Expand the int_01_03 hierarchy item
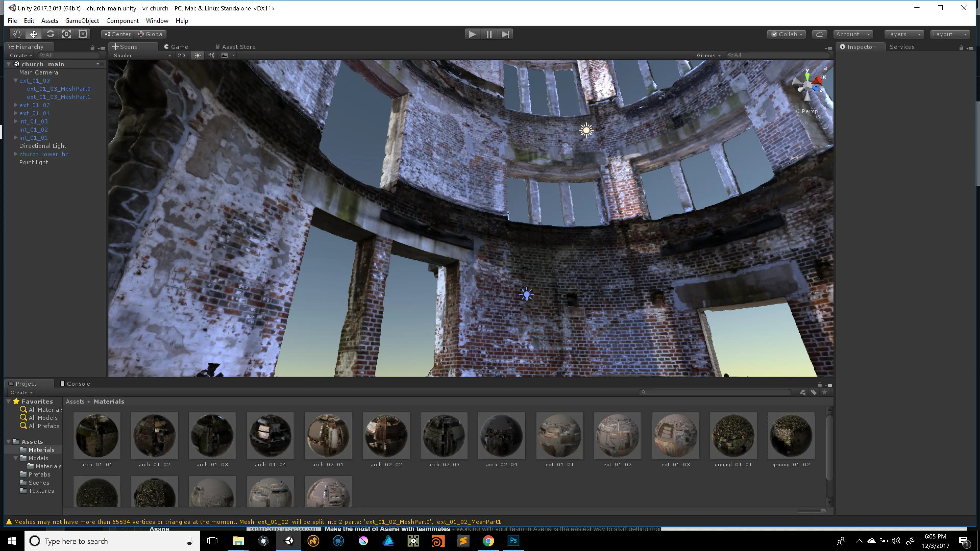The image size is (980, 551). click(16, 121)
